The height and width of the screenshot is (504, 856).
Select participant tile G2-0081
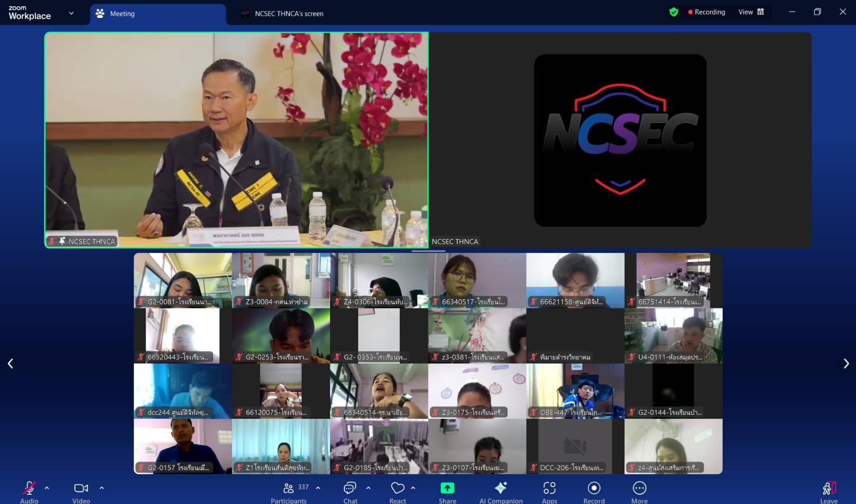click(183, 280)
